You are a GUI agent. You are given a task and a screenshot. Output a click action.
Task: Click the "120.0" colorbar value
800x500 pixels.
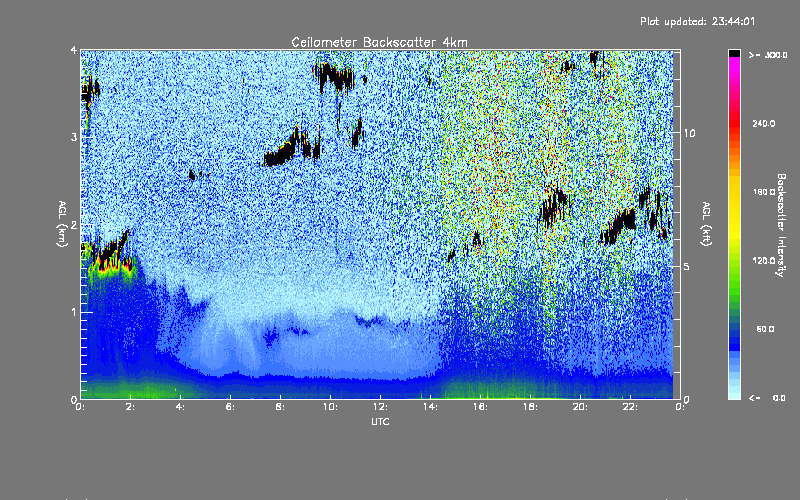[x=764, y=261]
